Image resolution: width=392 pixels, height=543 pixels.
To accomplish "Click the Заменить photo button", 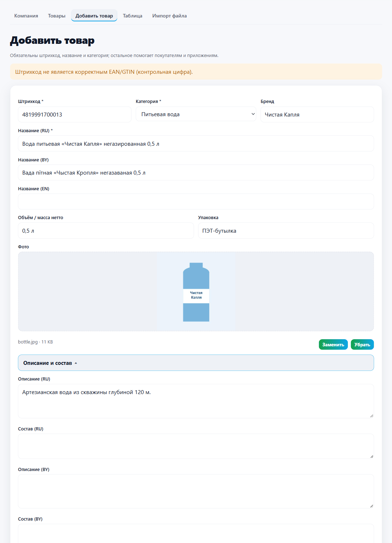I will tap(333, 345).
